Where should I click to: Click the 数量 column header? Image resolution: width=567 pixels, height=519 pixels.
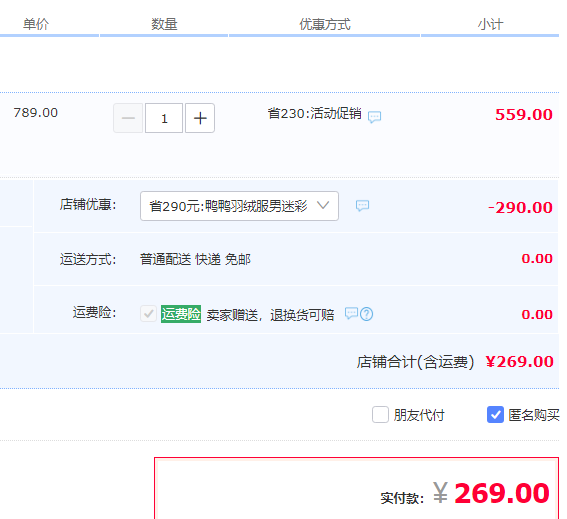[164, 24]
